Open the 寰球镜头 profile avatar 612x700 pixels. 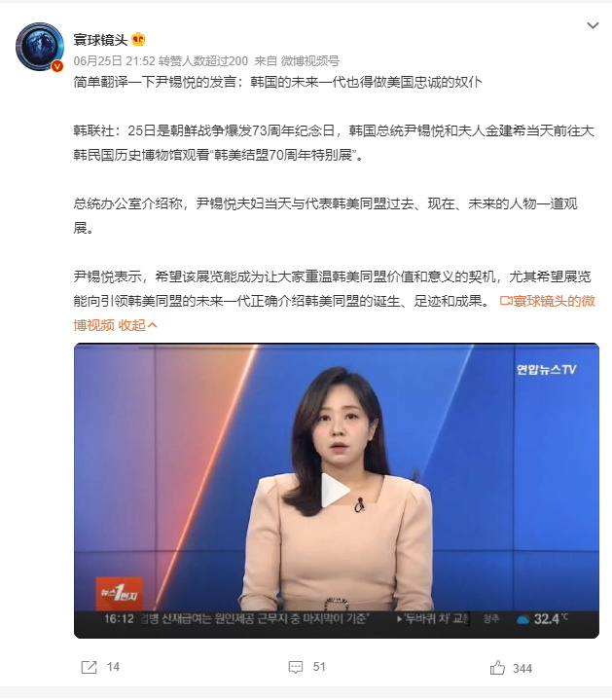click(x=40, y=47)
